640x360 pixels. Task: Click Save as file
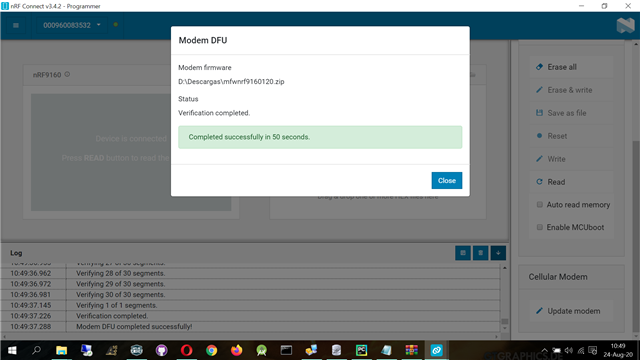571,113
